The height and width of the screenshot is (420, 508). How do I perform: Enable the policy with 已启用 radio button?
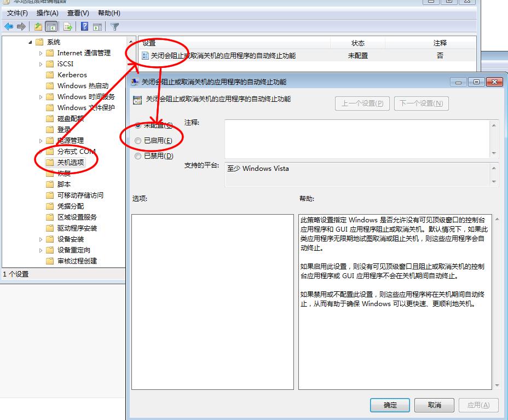pos(138,140)
